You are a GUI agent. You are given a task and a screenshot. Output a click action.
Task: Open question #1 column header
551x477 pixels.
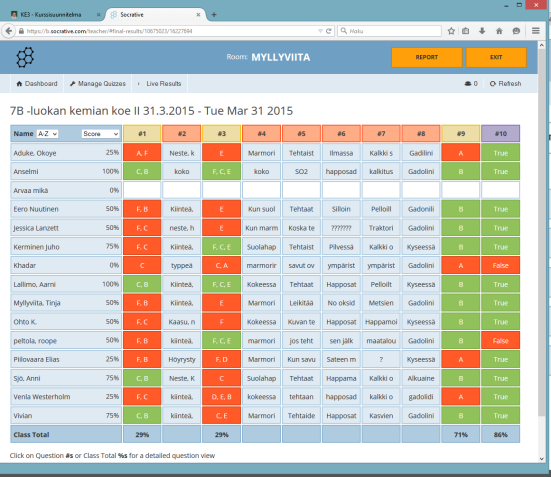[x=142, y=134]
